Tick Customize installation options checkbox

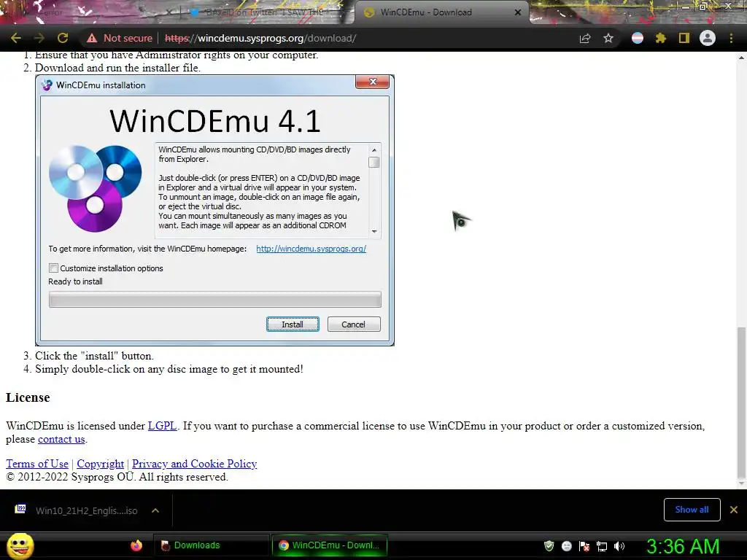[x=53, y=268]
